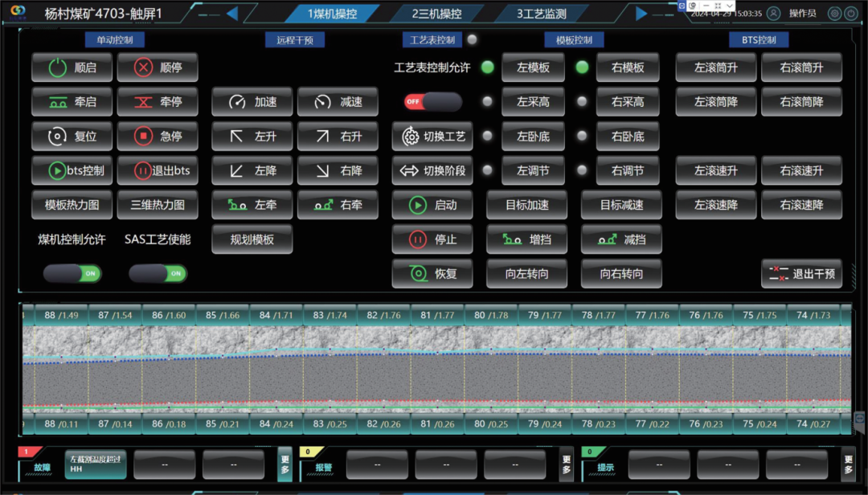Click 目标加速 button
The width and height of the screenshot is (868, 495).
click(527, 205)
